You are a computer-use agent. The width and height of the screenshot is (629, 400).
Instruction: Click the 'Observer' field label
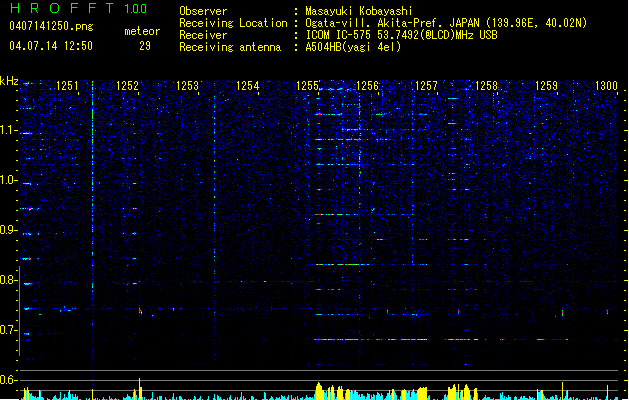pyautogui.click(x=203, y=11)
